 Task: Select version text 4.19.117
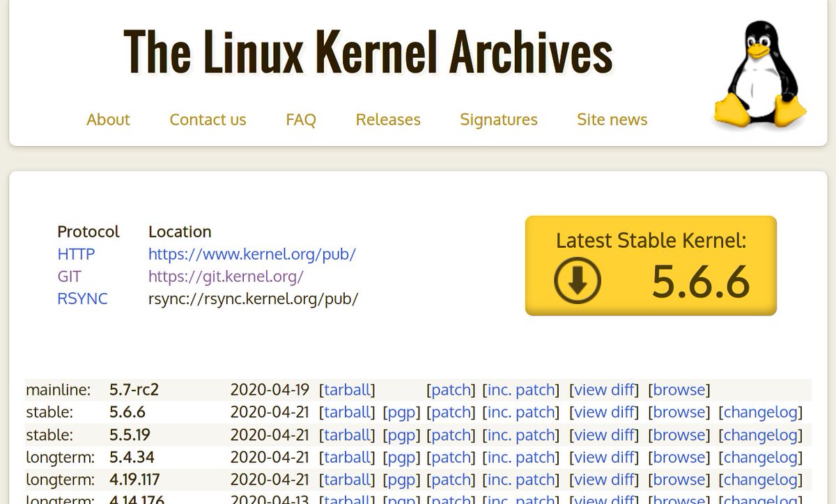[134, 480]
